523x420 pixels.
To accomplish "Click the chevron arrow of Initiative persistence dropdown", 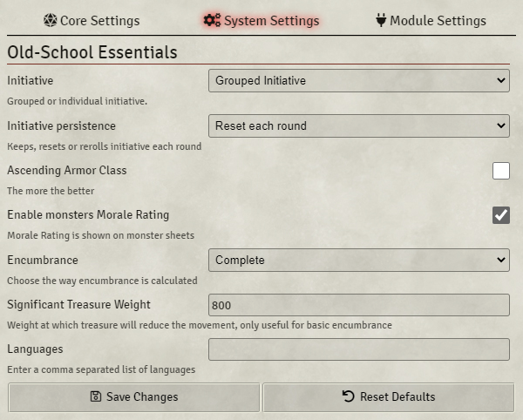I will click(x=500, y=125).
